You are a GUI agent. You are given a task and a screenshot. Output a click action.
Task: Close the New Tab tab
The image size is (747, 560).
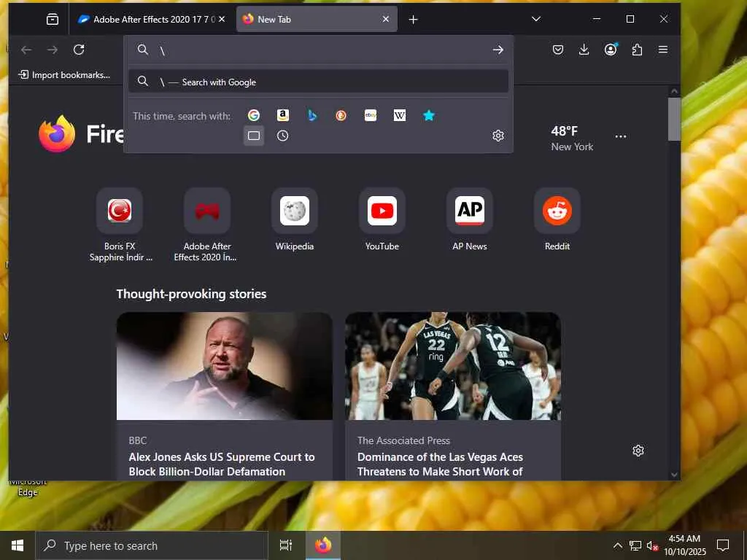pos(386,19)
